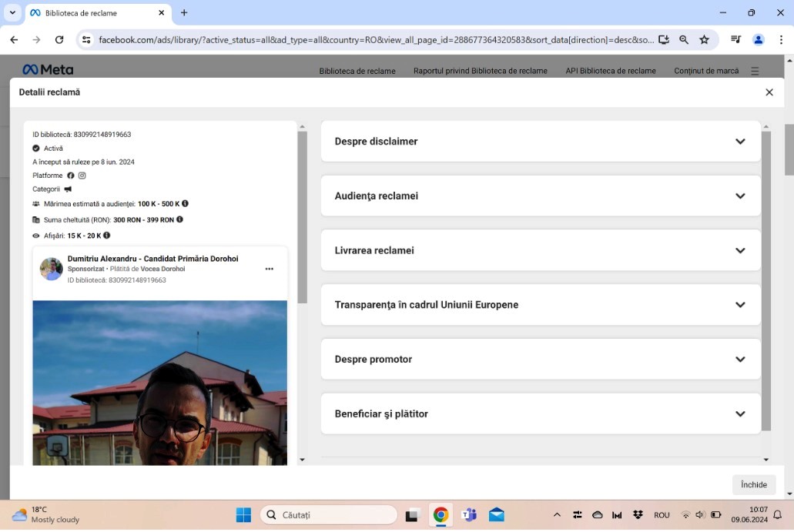Viewport: 794px width, 532px height.
Task: Reload the page
Action: pos(59,39)
